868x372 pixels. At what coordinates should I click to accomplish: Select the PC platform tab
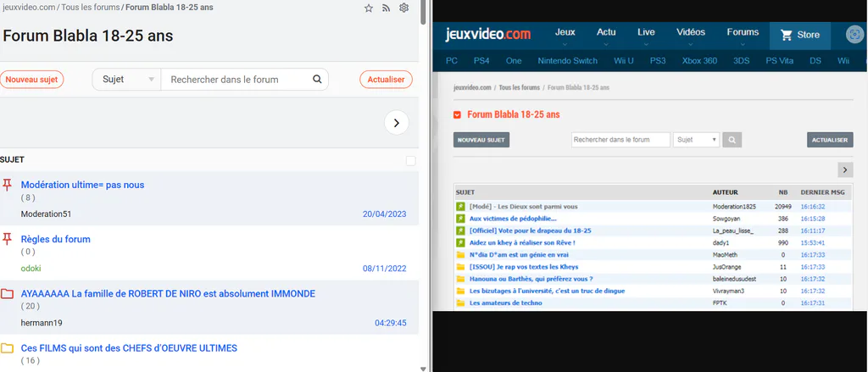pos(452,61)
